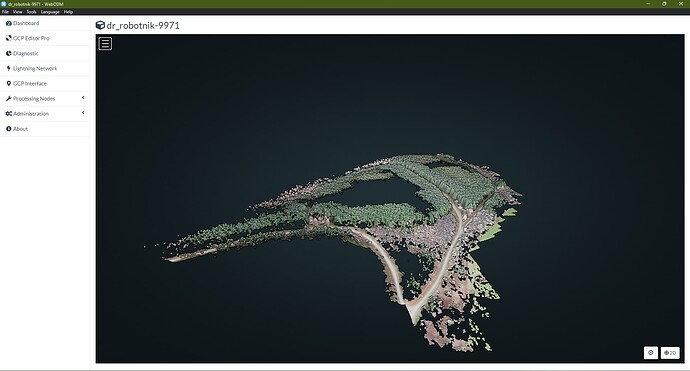Open the 3D viewer hamburger menu
690x371 pixels.
click(x=105, y=44)
